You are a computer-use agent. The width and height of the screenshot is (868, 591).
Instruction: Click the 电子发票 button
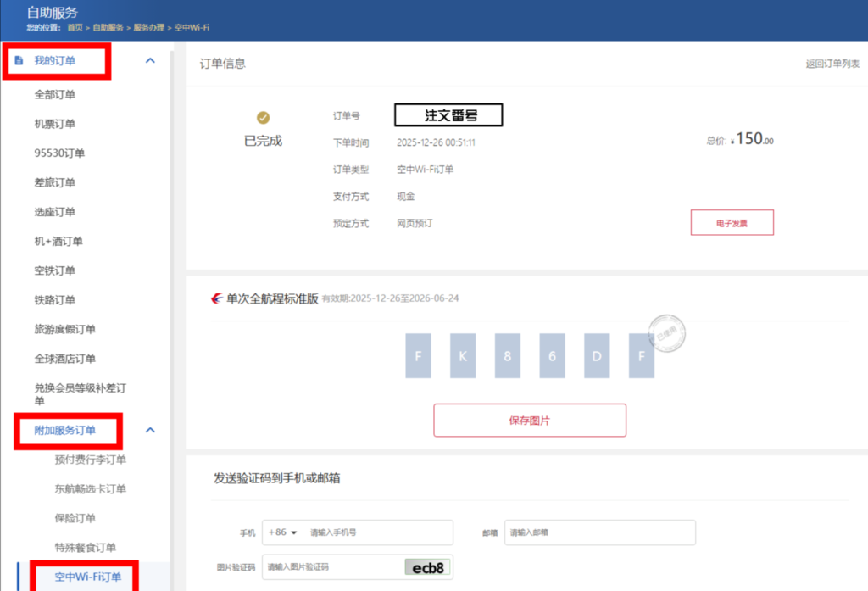click(732, 223)
